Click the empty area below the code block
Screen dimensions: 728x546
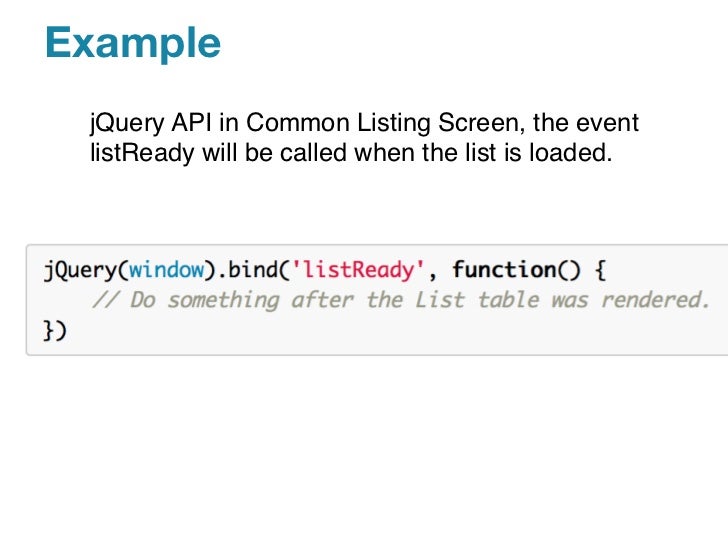(364, 450)
